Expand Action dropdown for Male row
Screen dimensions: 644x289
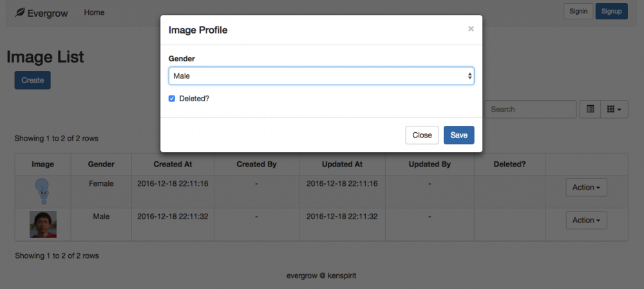(x=586, y=221)
